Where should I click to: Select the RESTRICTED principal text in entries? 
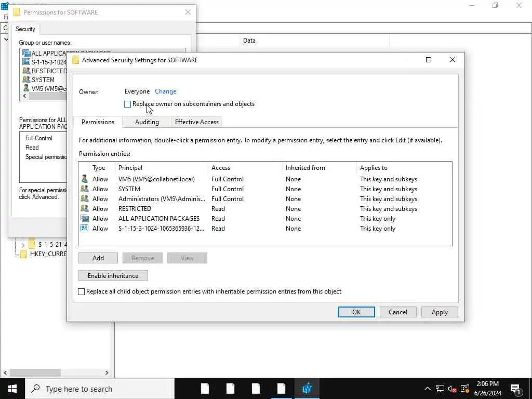click(135, 209)
